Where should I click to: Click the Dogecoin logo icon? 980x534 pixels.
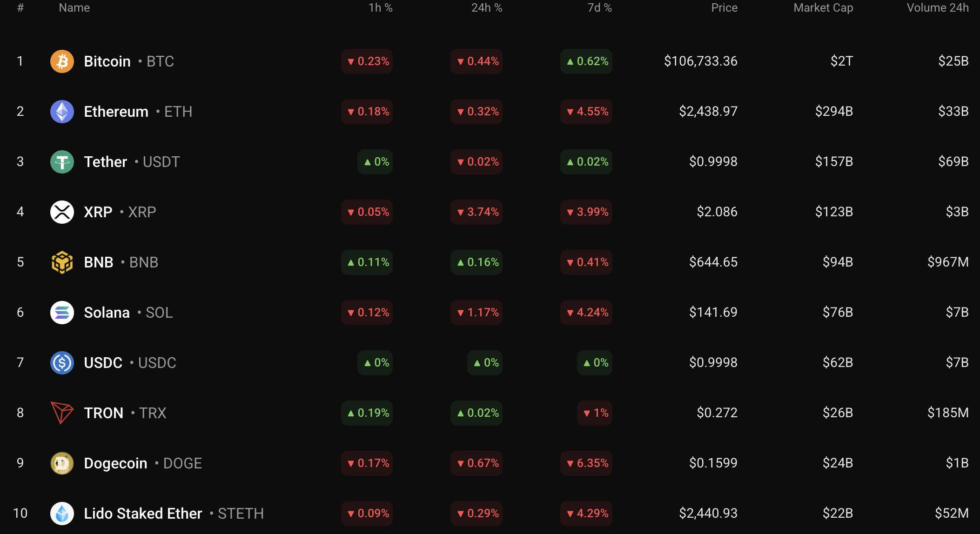[x=62, y=463]
